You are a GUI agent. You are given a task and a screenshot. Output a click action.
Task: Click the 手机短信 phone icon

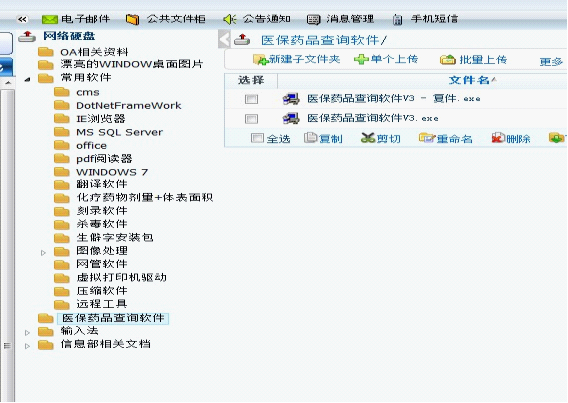pos(397,20)
